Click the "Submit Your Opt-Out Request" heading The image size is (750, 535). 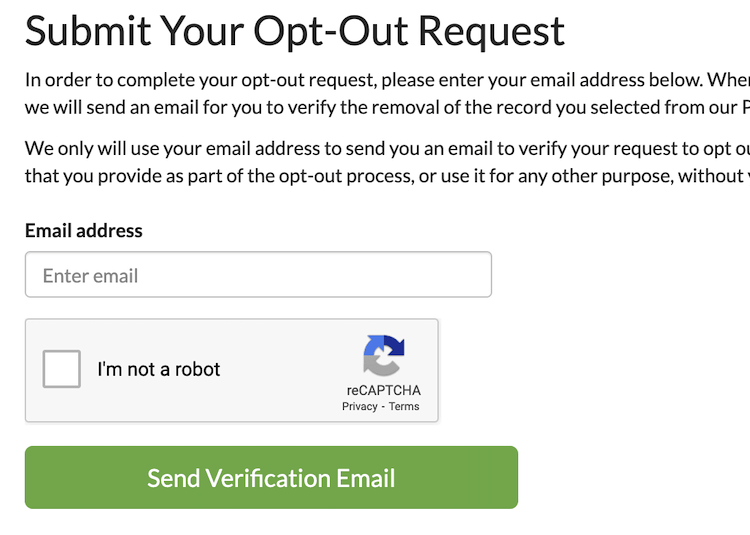(295, 31)
